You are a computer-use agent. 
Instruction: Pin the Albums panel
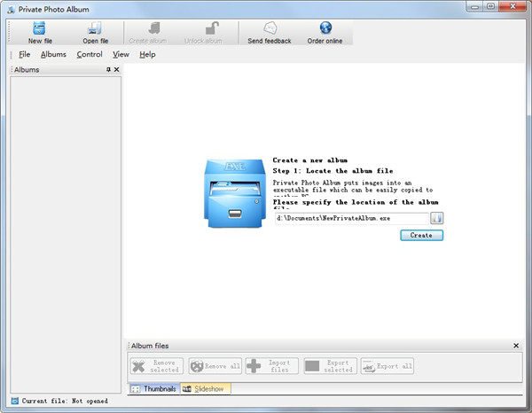click(108, 69)
